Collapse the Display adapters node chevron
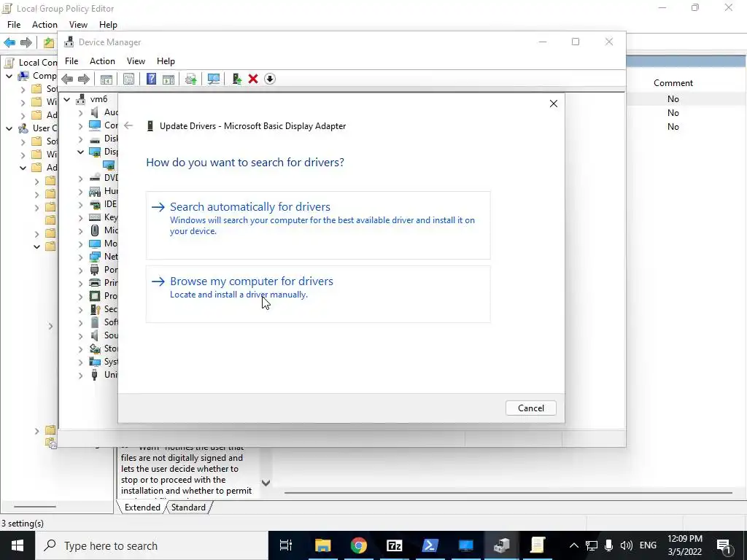This screenshot has width=747, height=560. pyautogui.click(x=80, y=152)
